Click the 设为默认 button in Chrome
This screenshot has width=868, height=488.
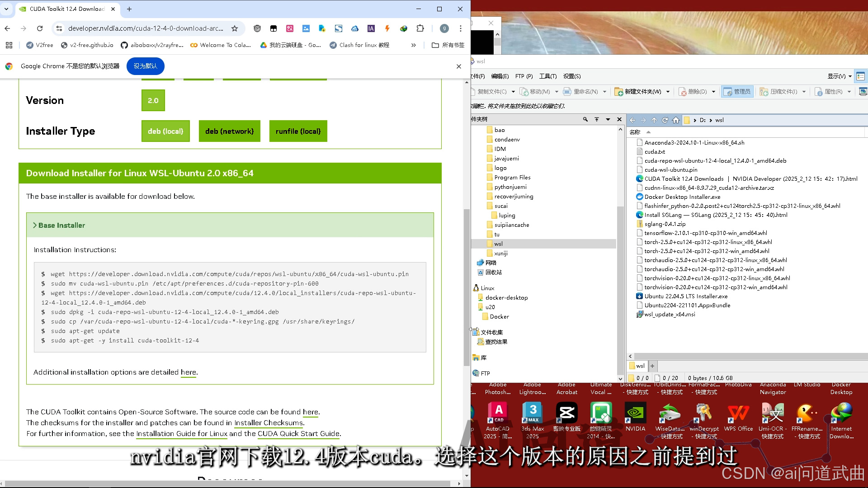(145, 66)
